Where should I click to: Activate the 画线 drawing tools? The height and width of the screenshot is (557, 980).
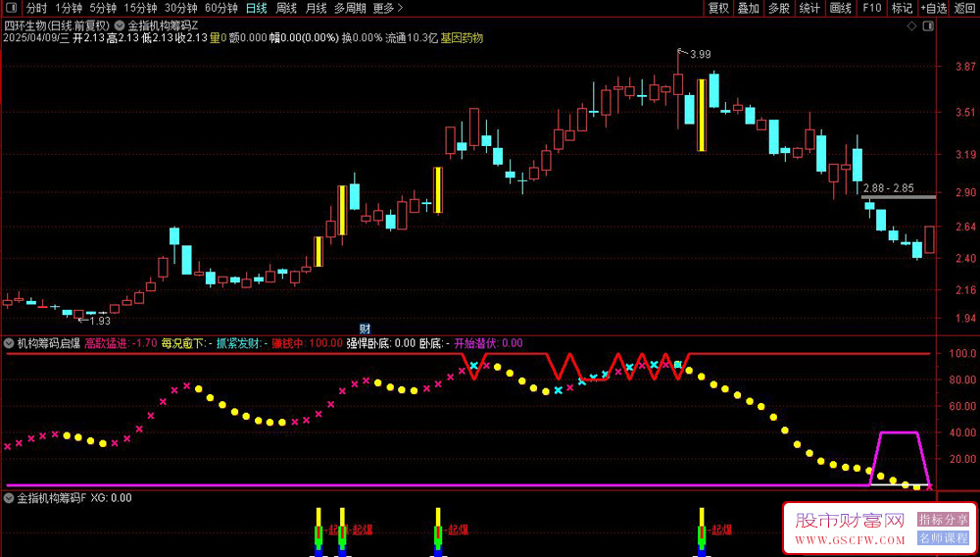pos(841,8)
